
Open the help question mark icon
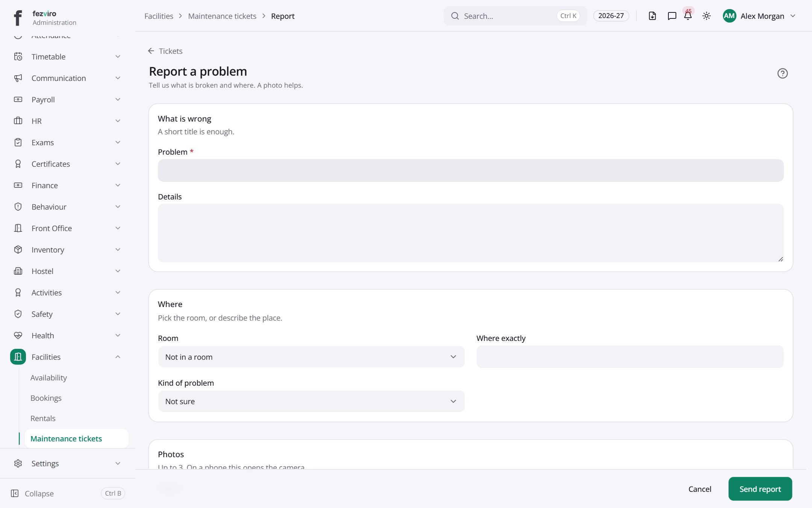782,73
